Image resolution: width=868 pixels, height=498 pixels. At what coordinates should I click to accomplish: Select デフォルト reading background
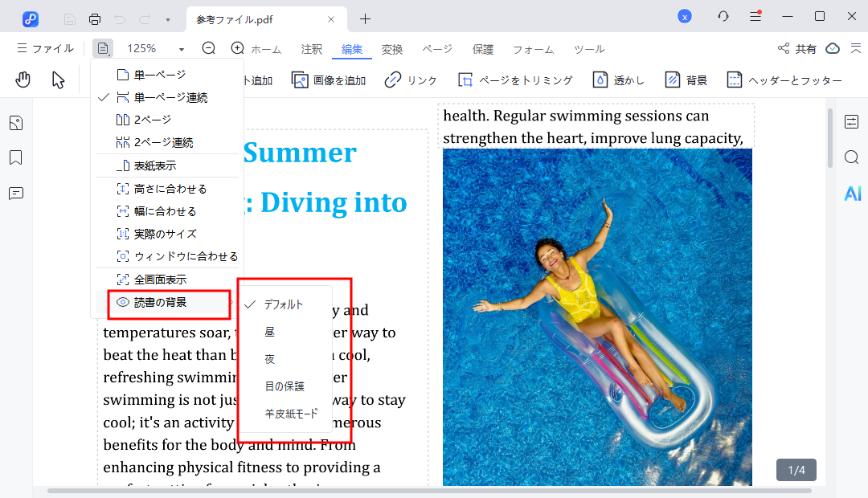284,304
